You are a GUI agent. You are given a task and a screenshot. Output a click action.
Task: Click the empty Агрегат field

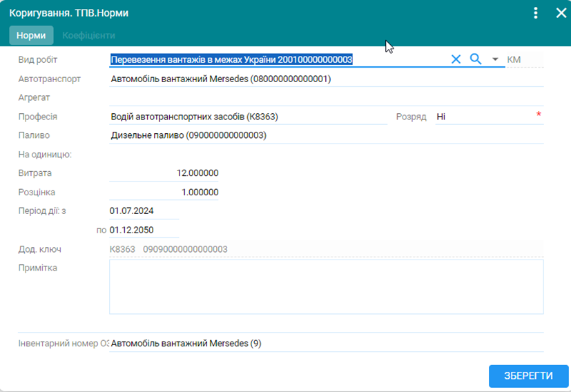click(x=325, y=98)
